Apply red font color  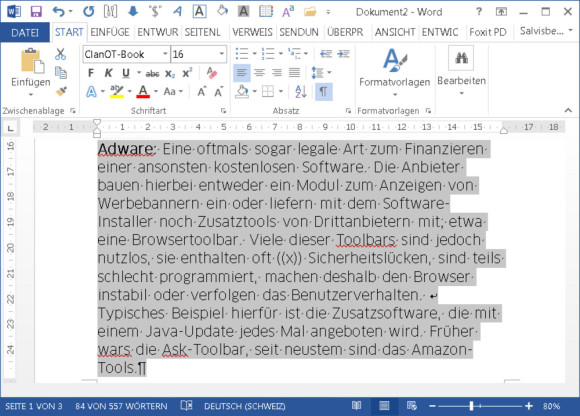point(143,91)
